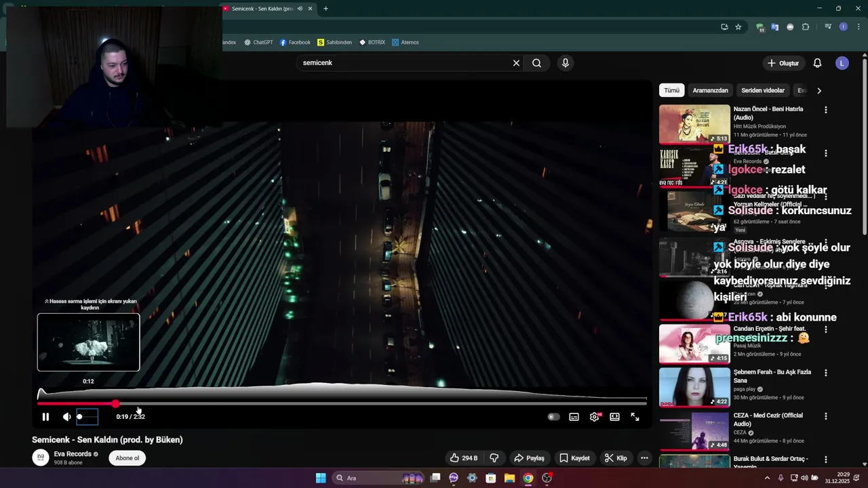
Task: Open the BOTRIX bookmark
Action: pyautogui.click(x=372, y=42)
